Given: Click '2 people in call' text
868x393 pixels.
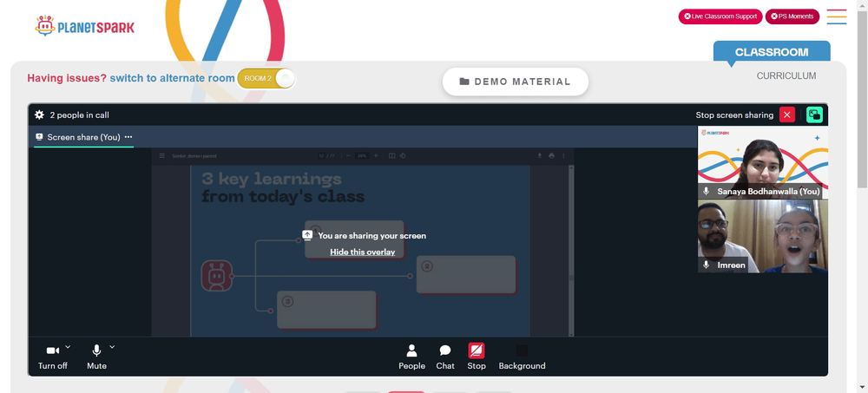Looking at the screenshot, I should click(x=79, y=115).
